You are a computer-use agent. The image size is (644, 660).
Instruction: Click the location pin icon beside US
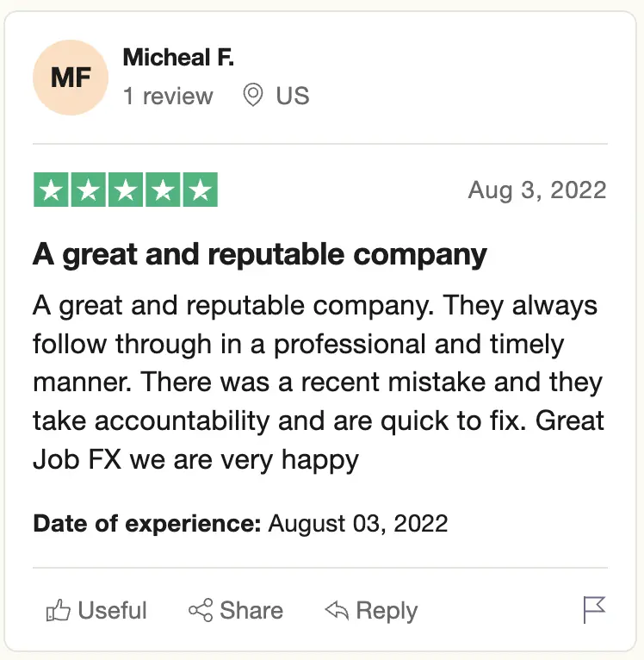[x=252, y=95]
